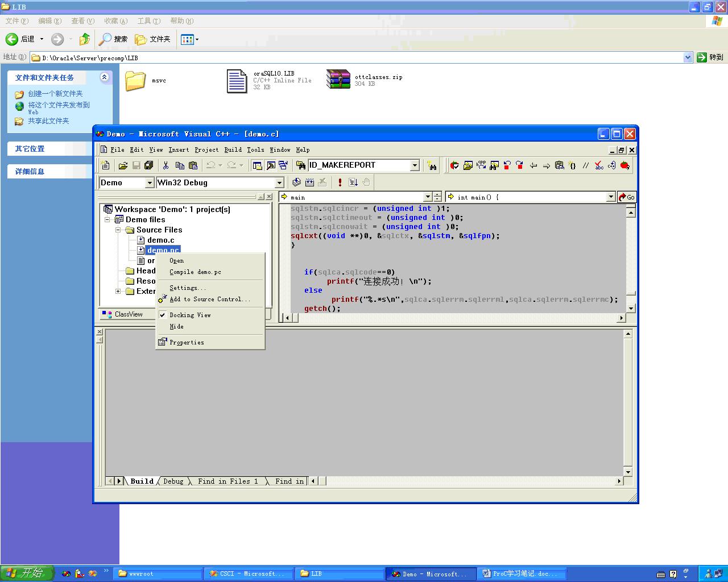The width and height of the screenshot is (728, 582).
Task: Switch to the Find in Files 1 tab
Action: tap(227, 481)
